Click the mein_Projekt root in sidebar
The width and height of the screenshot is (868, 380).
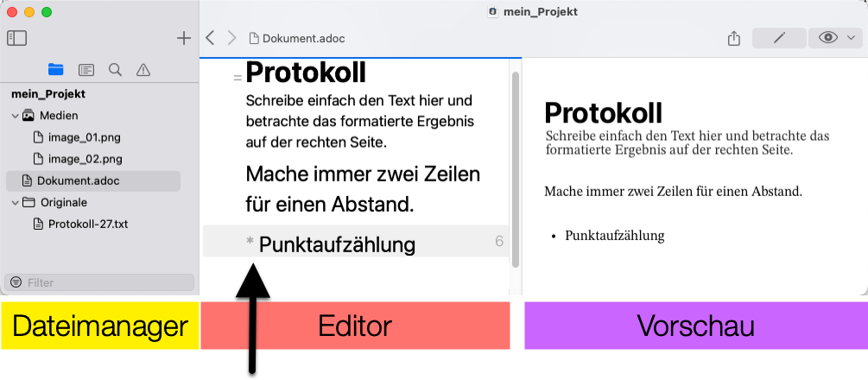tap(48, 94)
